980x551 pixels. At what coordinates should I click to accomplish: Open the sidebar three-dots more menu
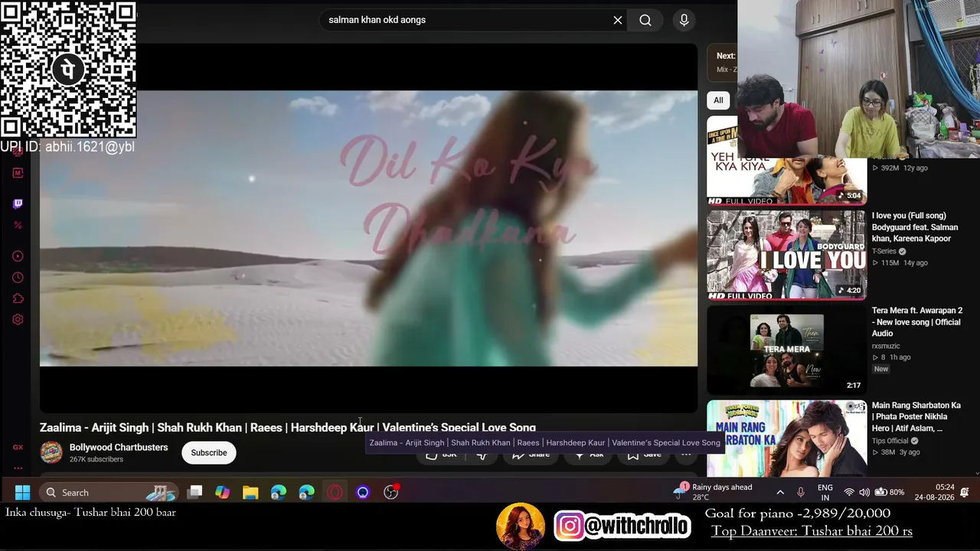(x=18, y=468)
